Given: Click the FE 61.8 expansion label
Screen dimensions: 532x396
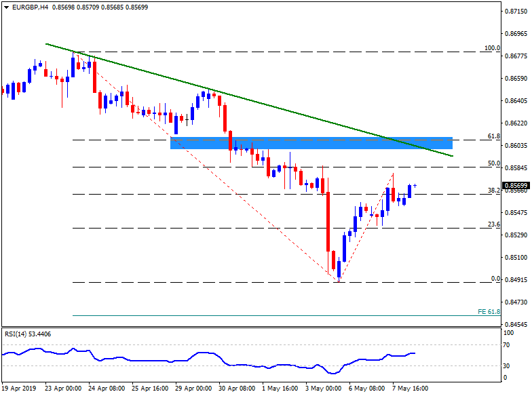Looking at the screenshot, I should click(489, 311).
